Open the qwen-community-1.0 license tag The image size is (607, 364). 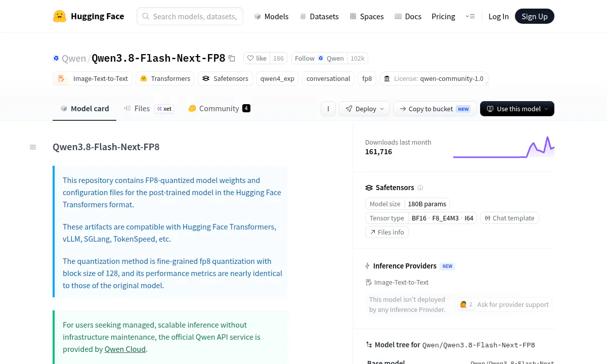coord(434,78)
